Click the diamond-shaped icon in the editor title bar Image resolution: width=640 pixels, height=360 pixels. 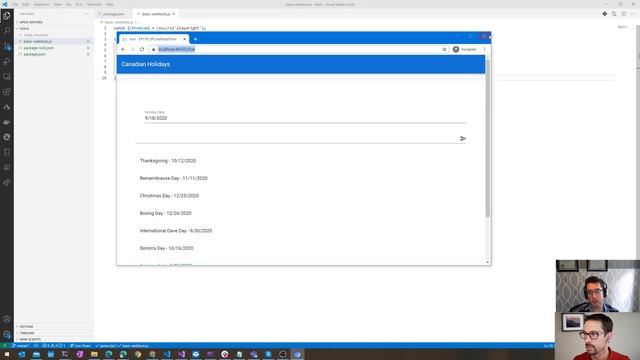coord(604,14)
